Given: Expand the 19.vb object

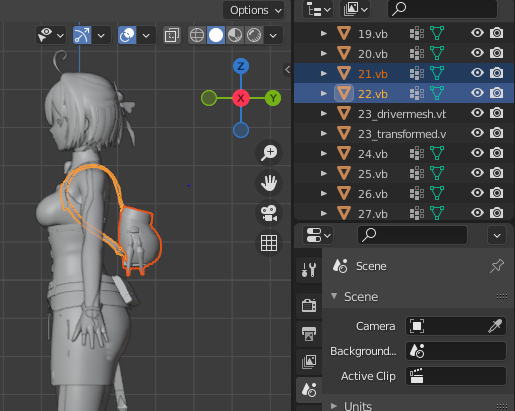Looking at the screenshot, I should [x=324, y=33].
